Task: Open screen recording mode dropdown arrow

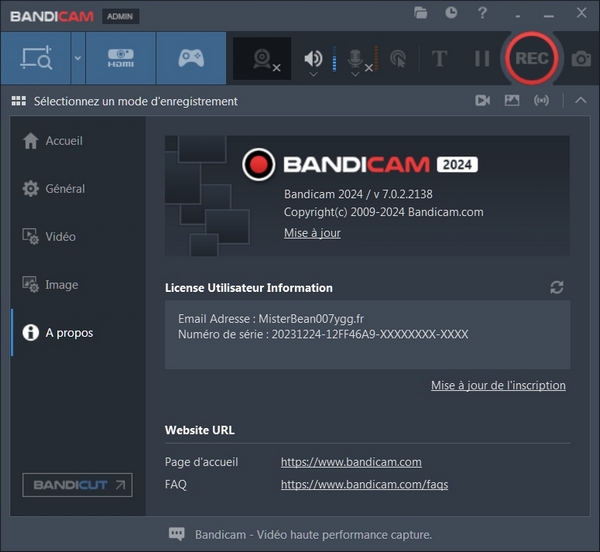Action: pos(78,58)
